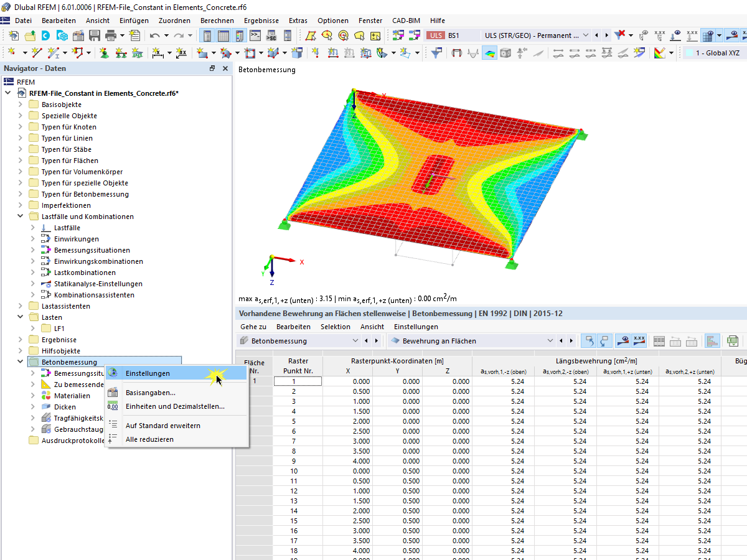Select Basisangaben... in context menu
The height and width of the screenshot is (560, 747).
click(176, 393)
